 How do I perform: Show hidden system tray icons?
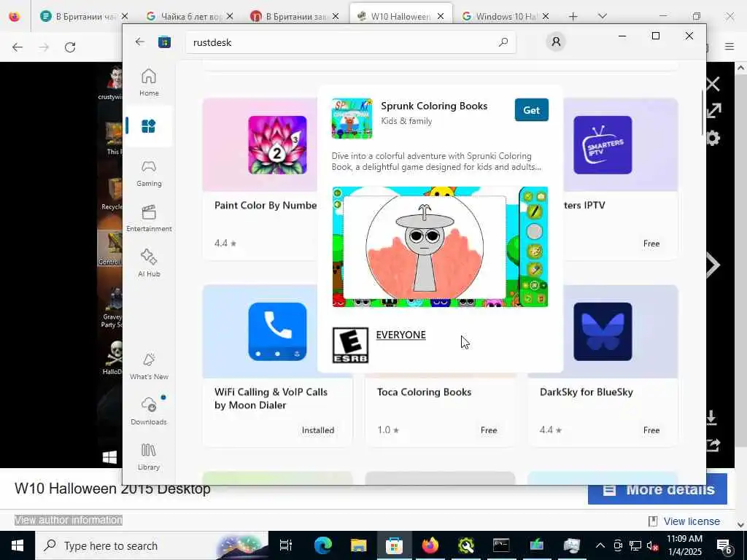(x=600, y=545)
